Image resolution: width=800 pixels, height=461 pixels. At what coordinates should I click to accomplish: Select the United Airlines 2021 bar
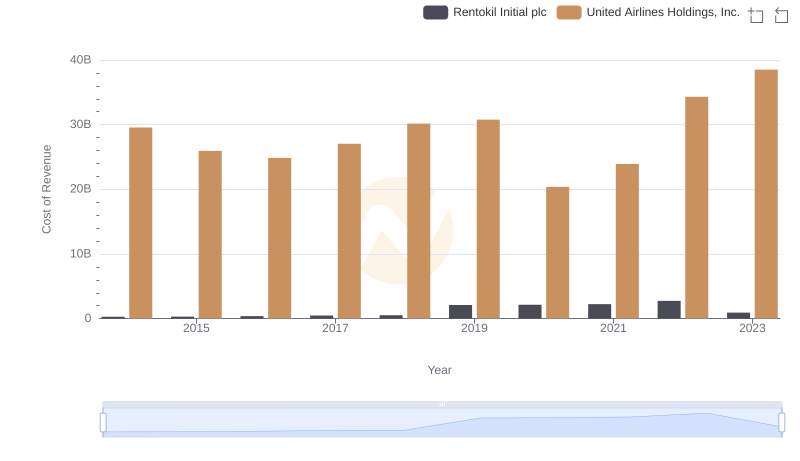628,241
